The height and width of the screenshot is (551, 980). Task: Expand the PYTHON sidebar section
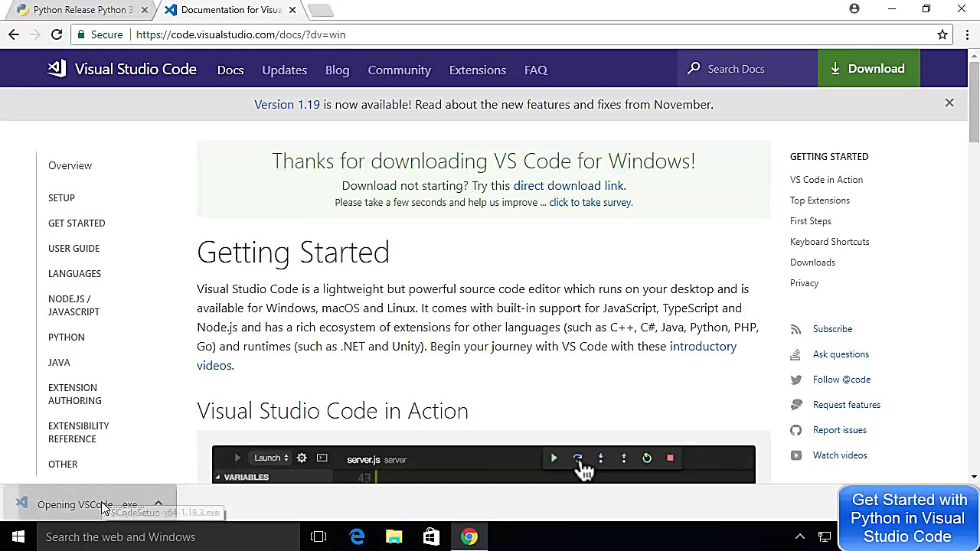(67, 337)
